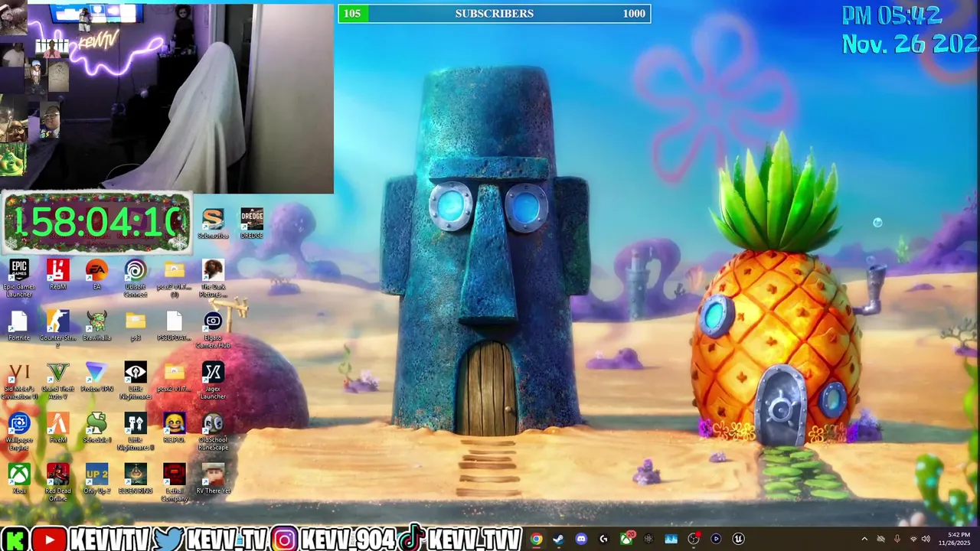Select Sid Meier's Civilization VI icon
980x551 pixels.
[x=19, y=380]
